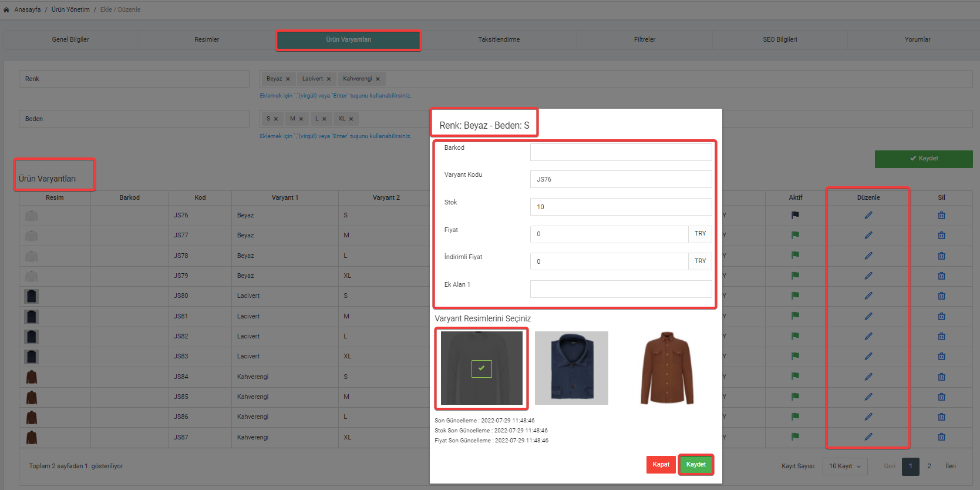Toggle the active flag for JS78
The width and height of the screenshot is (980, 490).
tap(795, 255)
